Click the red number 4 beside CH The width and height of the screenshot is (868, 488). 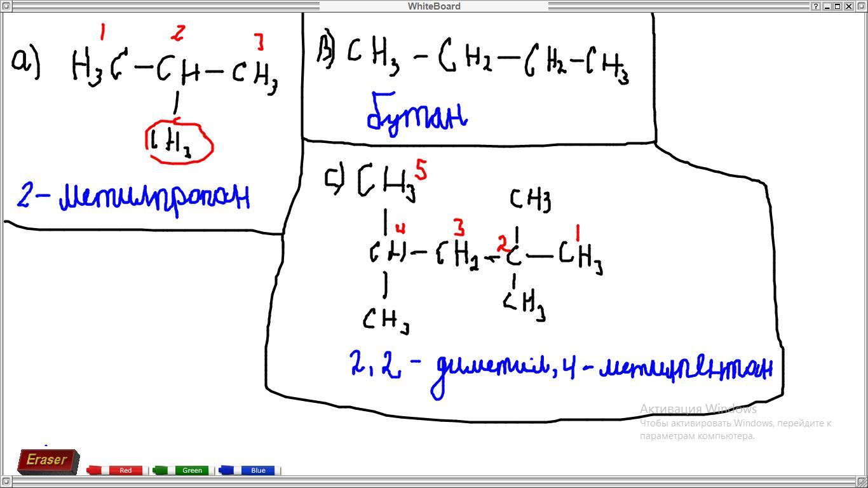(400, 228)
